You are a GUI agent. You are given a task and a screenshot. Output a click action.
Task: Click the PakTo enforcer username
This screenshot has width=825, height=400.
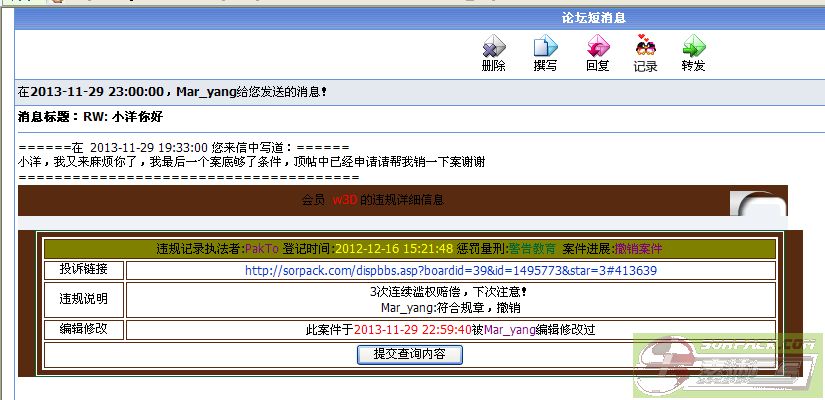click(x=261, y=249)
